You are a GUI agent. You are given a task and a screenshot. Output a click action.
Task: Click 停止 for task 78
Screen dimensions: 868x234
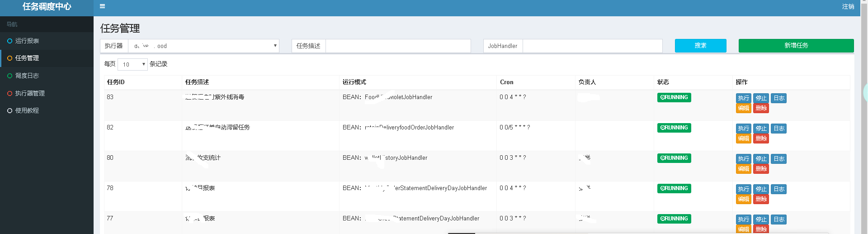pyautogui.click(x=761, y=189)
